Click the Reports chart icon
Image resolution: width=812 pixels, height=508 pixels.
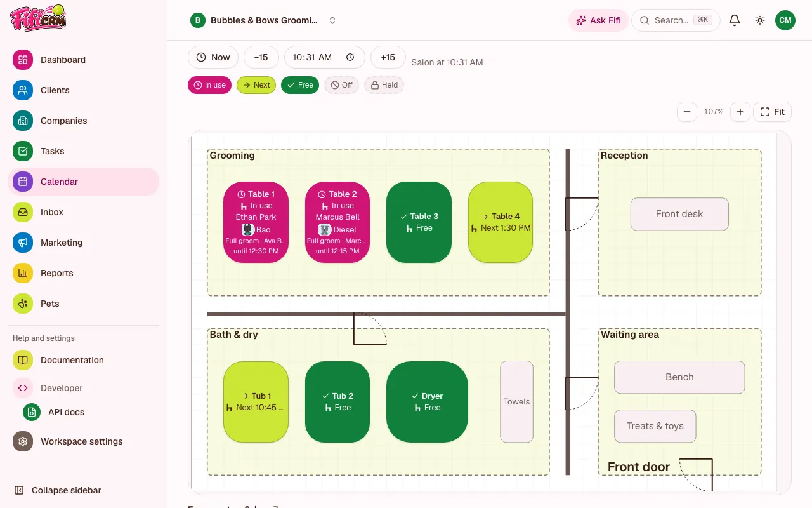(23, 273)
